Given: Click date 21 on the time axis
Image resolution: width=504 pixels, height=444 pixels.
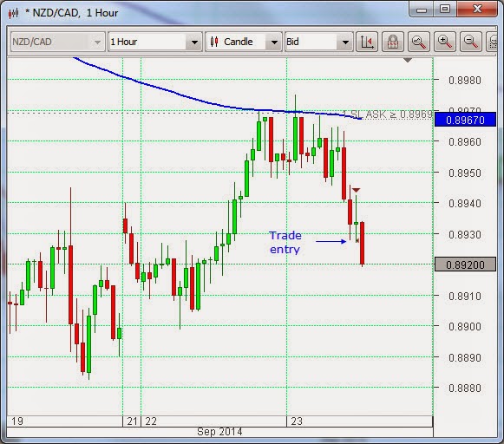Looking at the screenshot, I should [132, 421].
